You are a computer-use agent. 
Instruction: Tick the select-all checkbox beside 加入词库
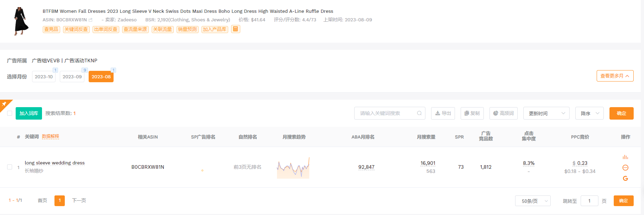pyautogui.click(x=10, y=113)
